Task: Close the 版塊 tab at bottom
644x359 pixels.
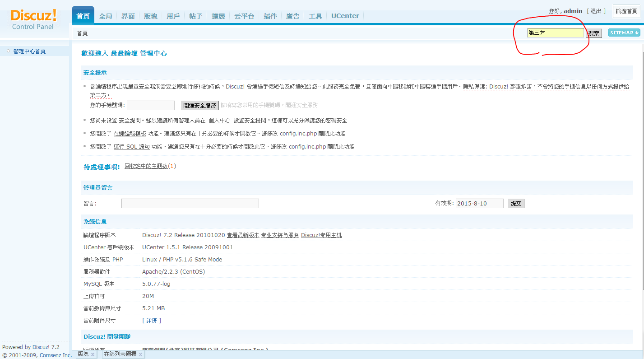Action: coord(93,354)
